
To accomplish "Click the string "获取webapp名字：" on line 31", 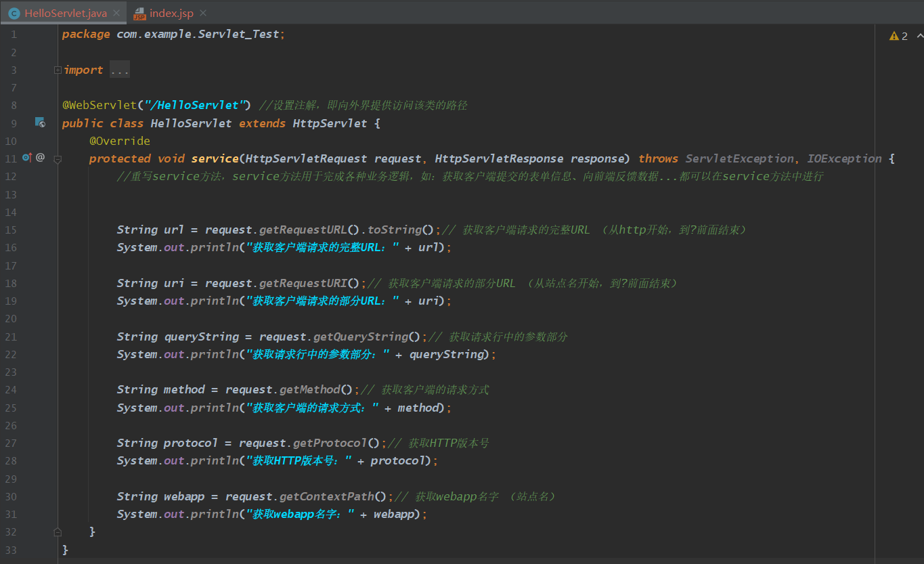I will (301, 514).
